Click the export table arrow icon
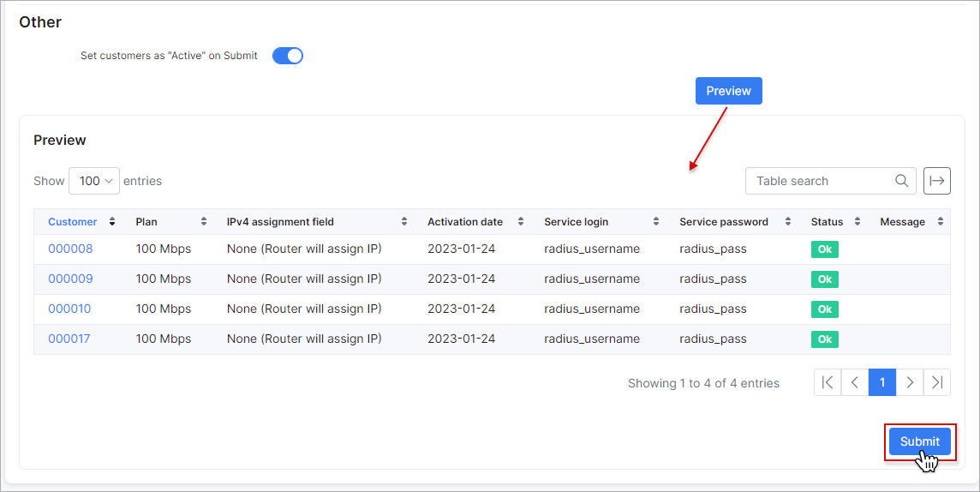 pyautogui.click(x=937, y=181)
